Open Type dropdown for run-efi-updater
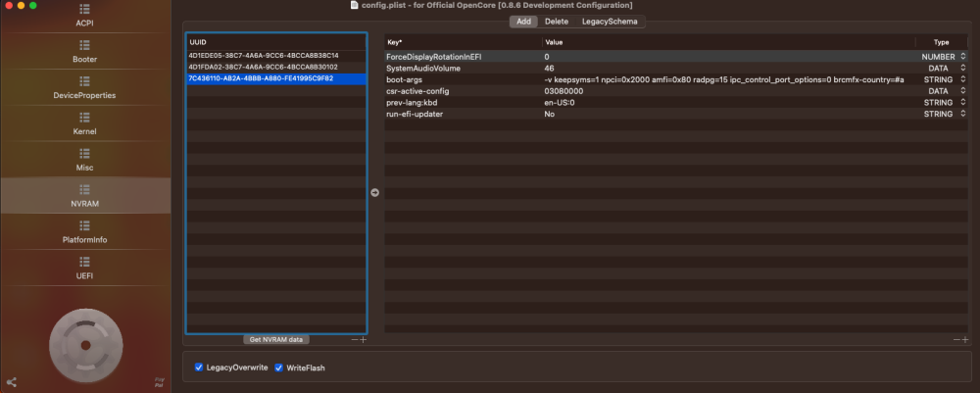Image resolution: width=980 pixels, height=393 pixels. (963, 115)
